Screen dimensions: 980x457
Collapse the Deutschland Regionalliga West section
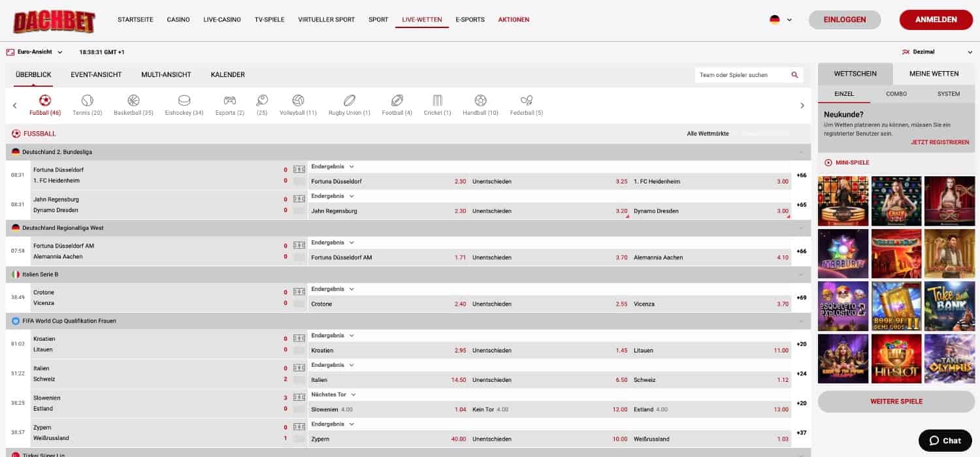[800, 228]
